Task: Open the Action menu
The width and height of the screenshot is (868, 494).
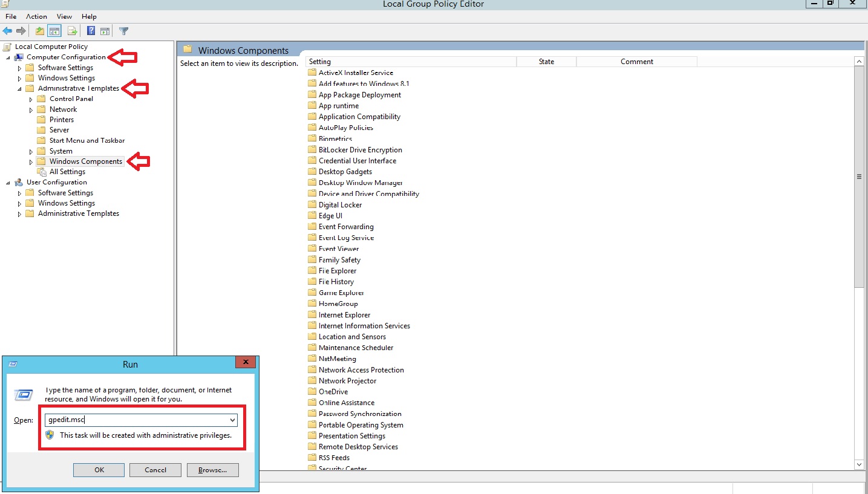Action: point(36,16)
